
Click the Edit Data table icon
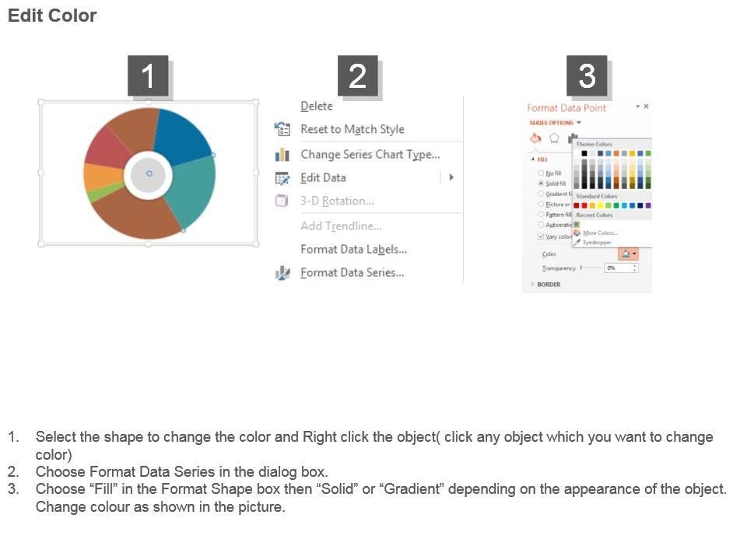(x=282, y=178)
